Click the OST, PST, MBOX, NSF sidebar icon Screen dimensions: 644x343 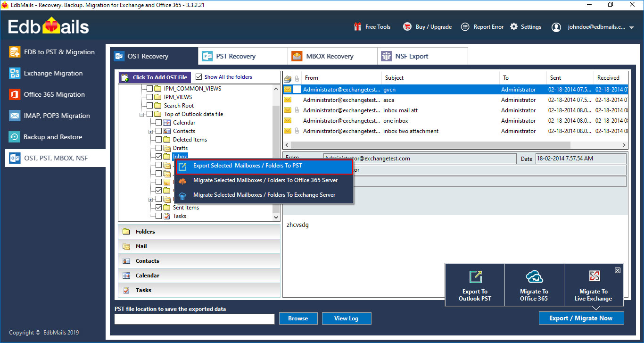(x=15, y=158)
